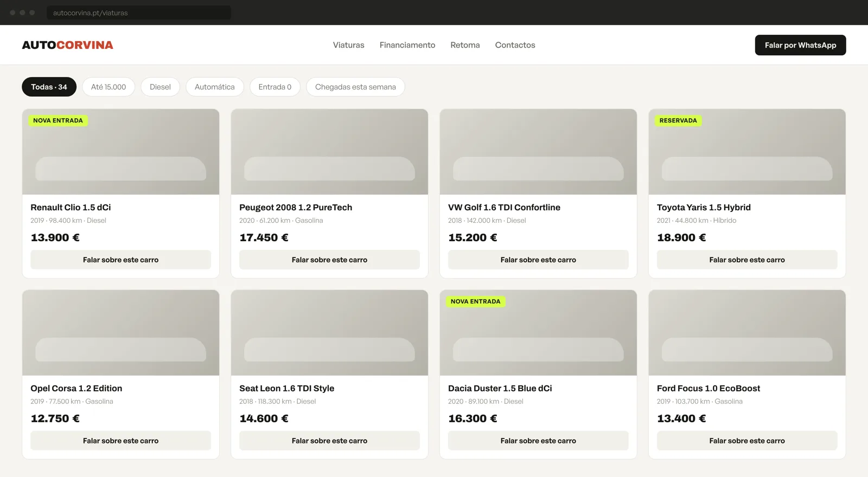Click the 13.900 € price
The image size is (868, 477).
pos(55,237)
